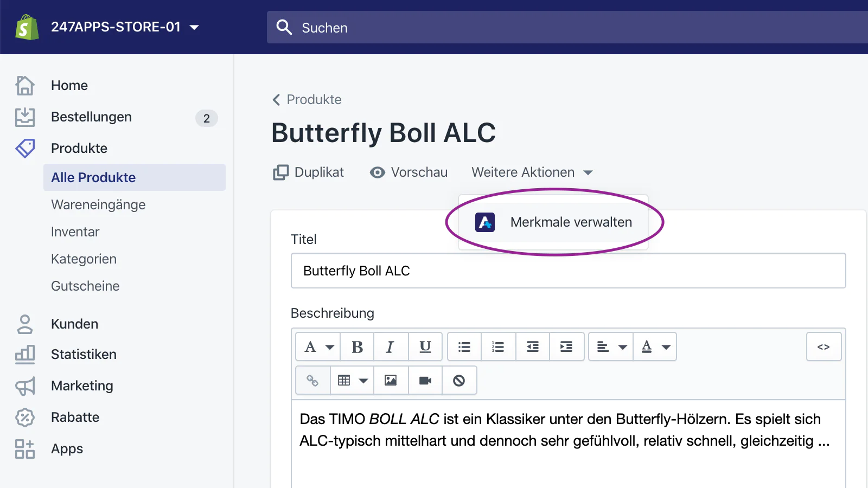Click the Home house icon
Image resolution: width=868 pixels, height=488 pixels.
pyautogui.click(x=25, y=86)
